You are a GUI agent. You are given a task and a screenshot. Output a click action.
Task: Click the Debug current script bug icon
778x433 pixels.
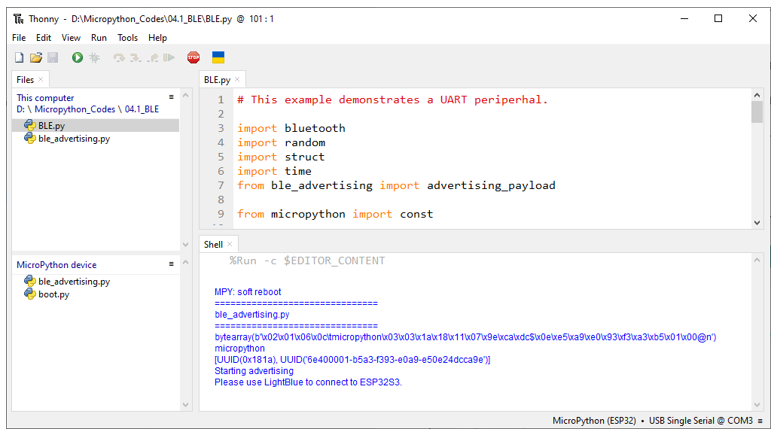[94, 58]
